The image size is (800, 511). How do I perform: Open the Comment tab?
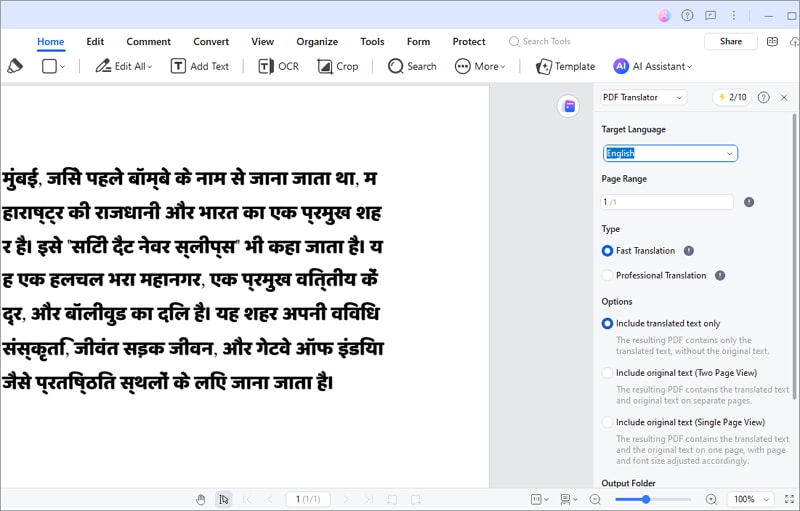[x=148, y=42]
